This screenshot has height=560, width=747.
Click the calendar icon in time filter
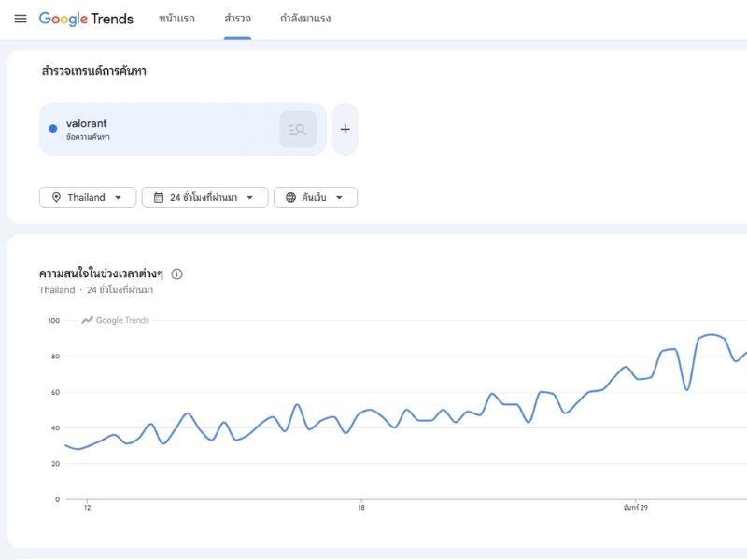pyautogui.click(x=159, y=197)
